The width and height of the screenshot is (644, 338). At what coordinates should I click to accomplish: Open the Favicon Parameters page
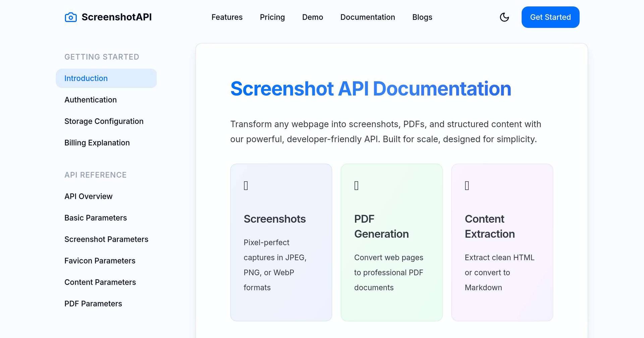tap(100, 261)
